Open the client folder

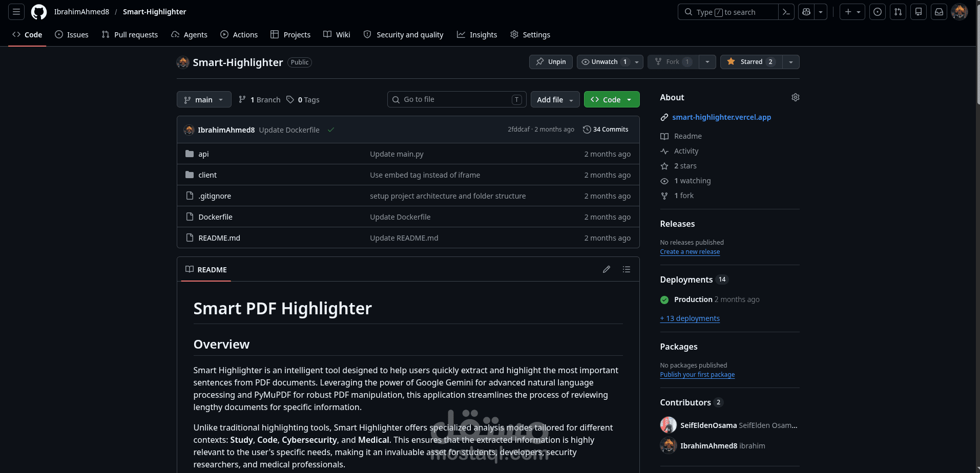(x=207, y=175)
